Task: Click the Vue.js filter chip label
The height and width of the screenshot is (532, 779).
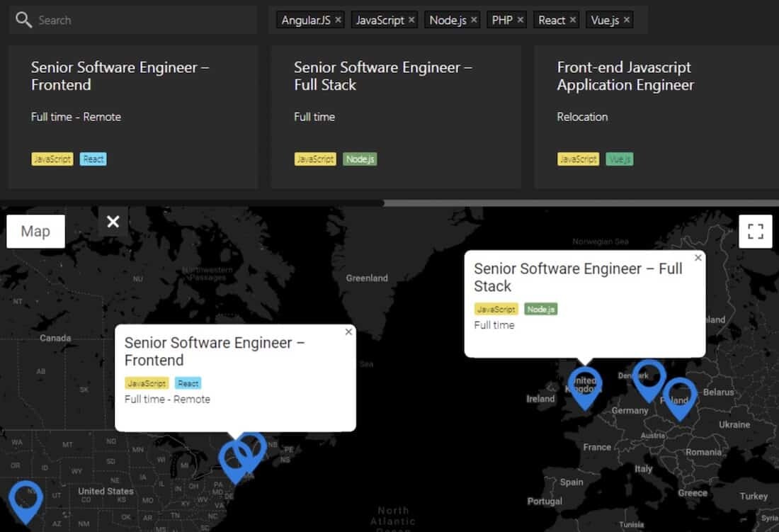Action: 605,21
